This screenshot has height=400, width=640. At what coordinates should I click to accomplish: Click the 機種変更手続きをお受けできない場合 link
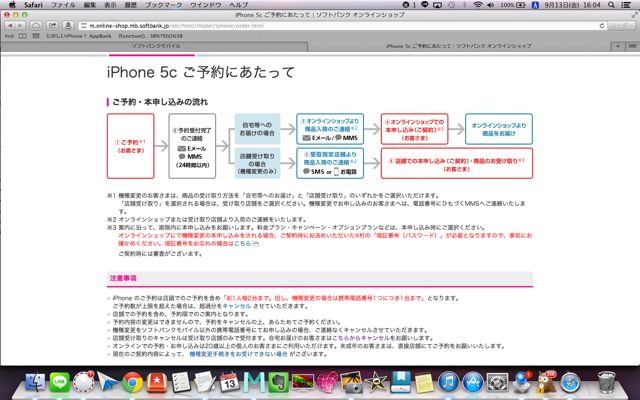click(x=239, y=354)
